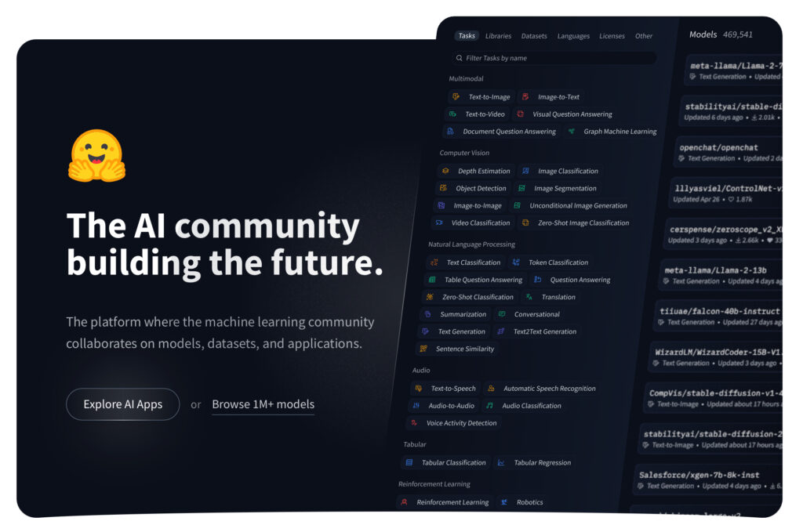Click the Zero-Shot Classification icon
The width and height of the screenshot is (803, 532).
point(430,297)
